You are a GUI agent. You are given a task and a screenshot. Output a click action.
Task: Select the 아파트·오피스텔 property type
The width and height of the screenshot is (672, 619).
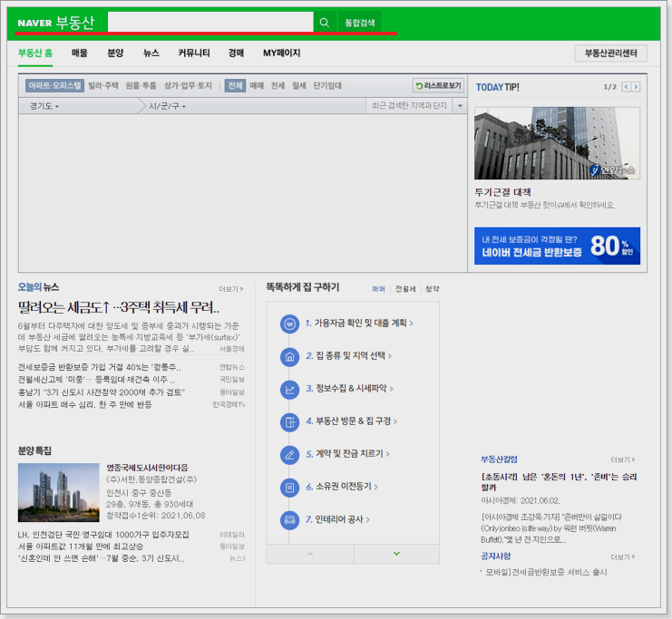tap(54, 86)
